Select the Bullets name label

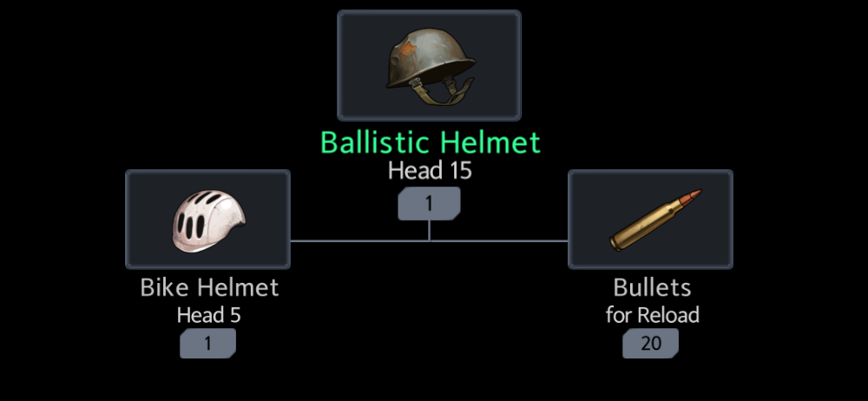point(652,288)
